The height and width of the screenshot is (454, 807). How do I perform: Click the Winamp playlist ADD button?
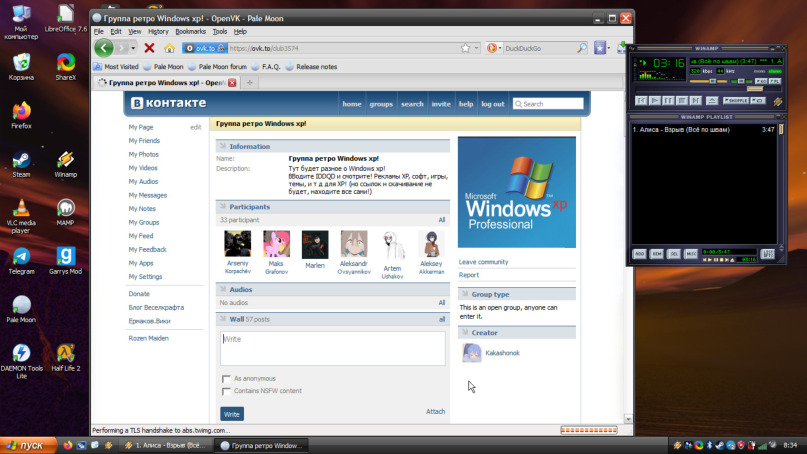639,254
